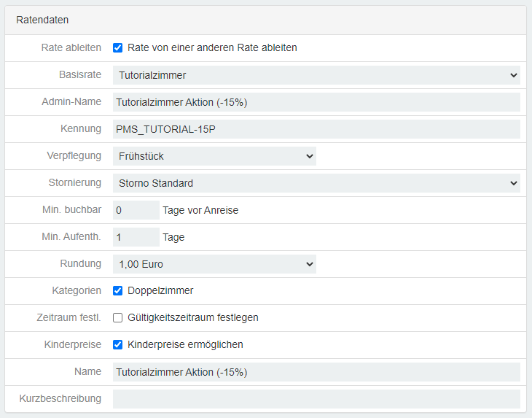Uncheck the 'Rate ableiten' checkbox
This screenshot has width=532, height=418.
click(x=117, y=48)
